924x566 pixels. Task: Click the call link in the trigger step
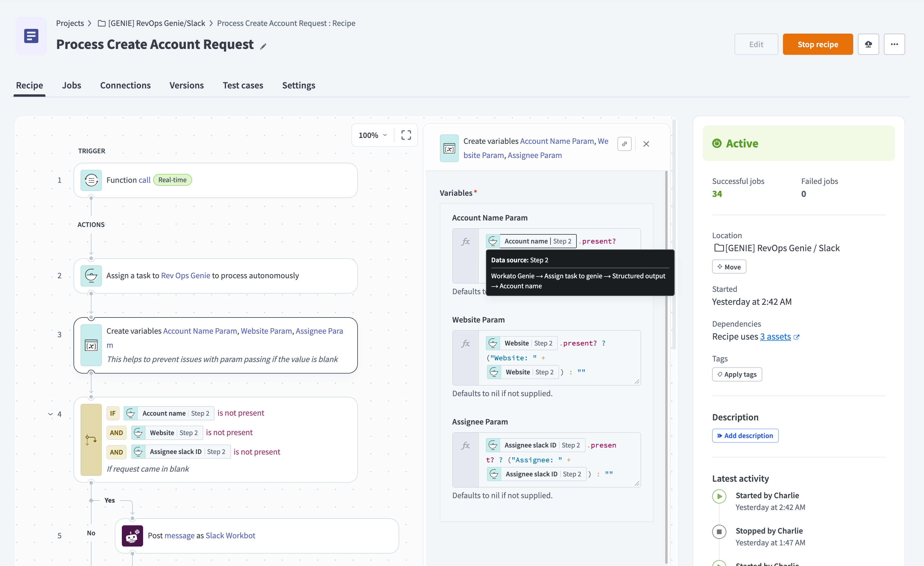click(144, 180)
